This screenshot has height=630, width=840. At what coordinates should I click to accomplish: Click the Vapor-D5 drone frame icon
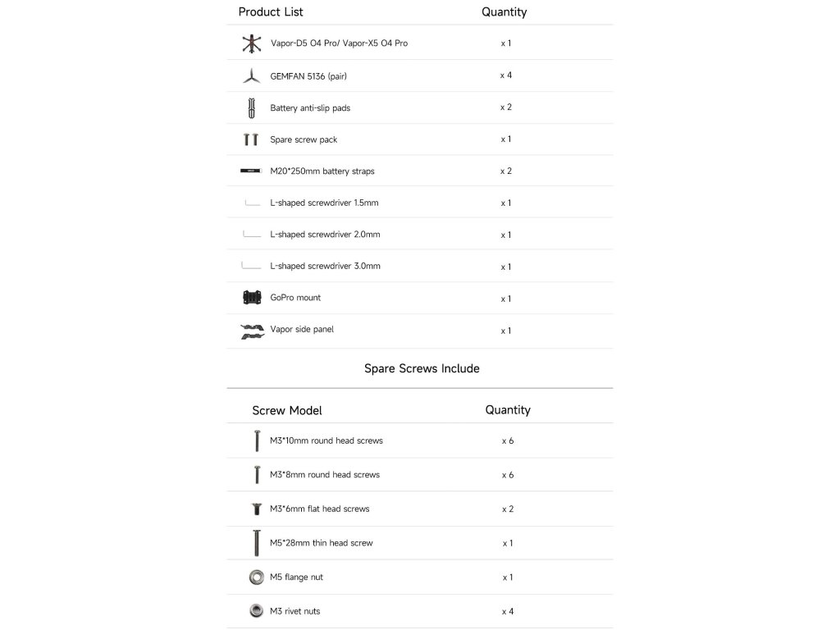[251, 43]
